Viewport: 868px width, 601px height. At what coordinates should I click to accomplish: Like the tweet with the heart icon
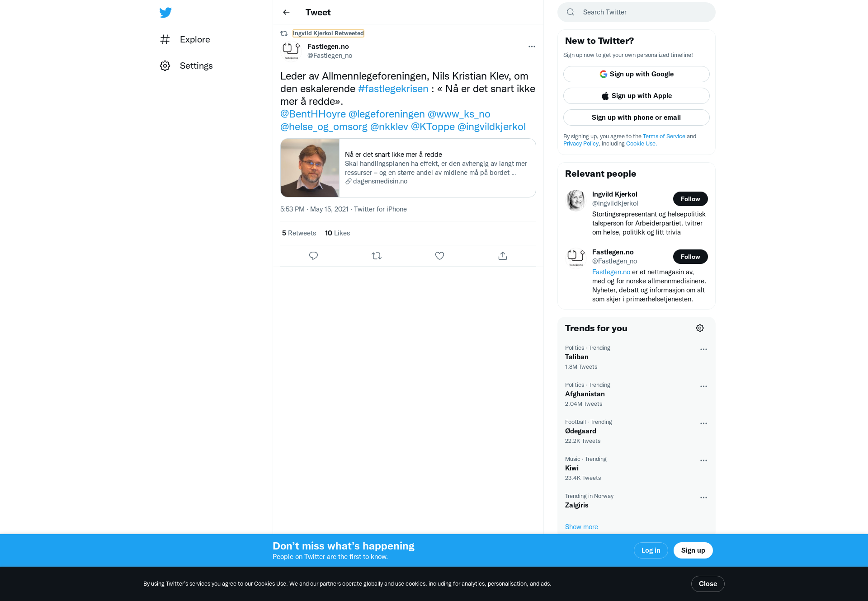tap(439, 256)
